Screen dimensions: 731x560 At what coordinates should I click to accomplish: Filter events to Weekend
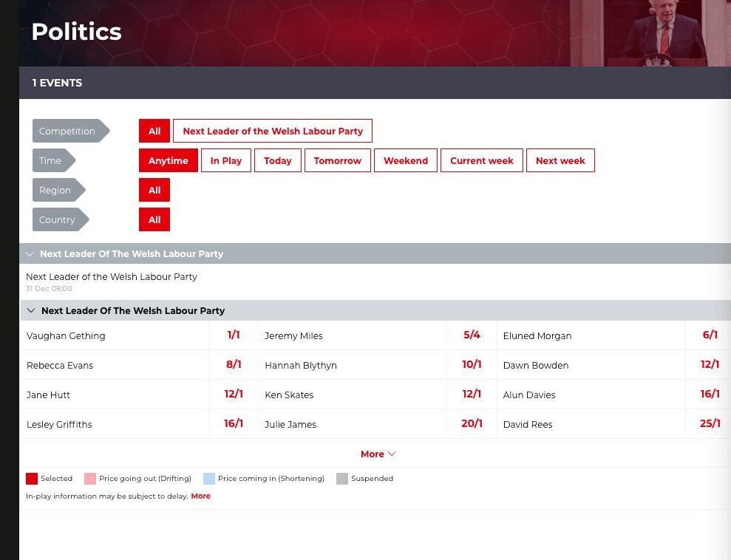[x=406, y=160]
